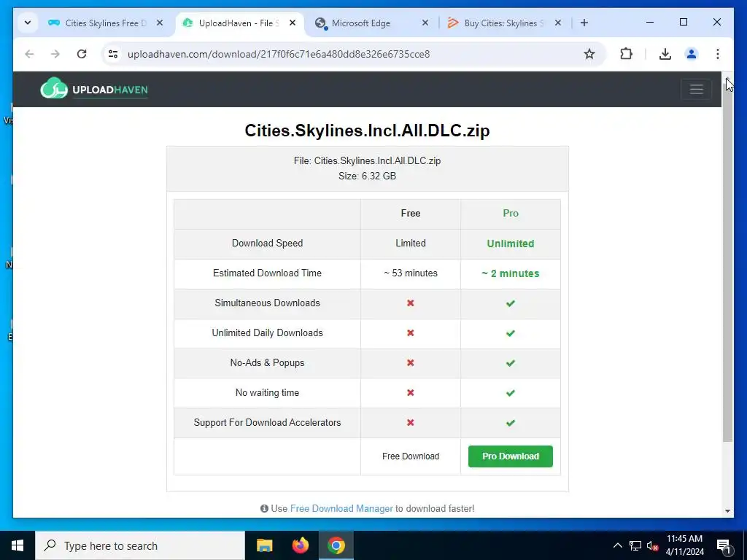
Task: Close the UploadHaven tab
Action: click(x=293, y=23)
